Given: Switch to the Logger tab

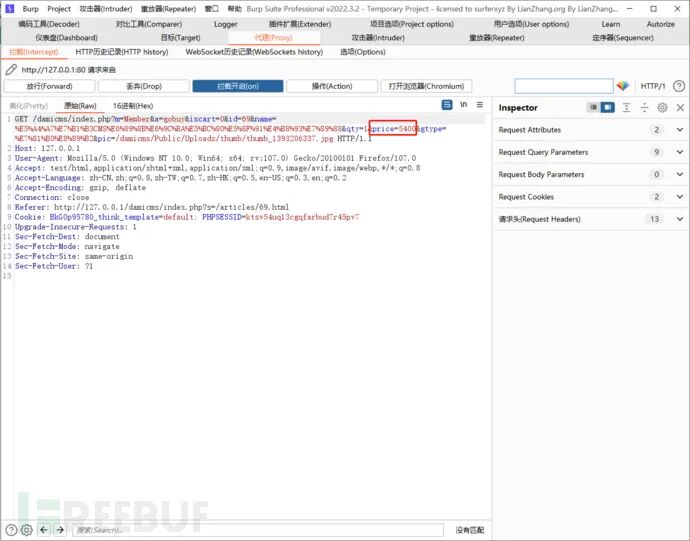Looking at the screenshot, I should coord(225,24).
